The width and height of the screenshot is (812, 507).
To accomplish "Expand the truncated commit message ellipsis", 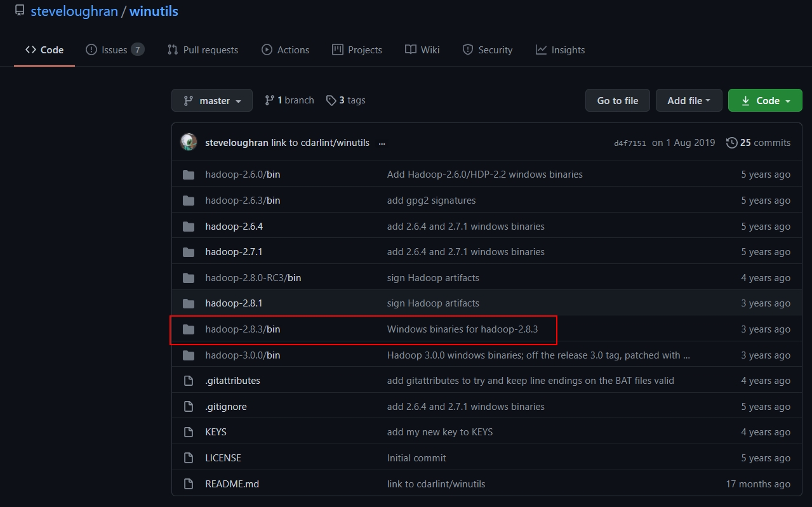I will click(x=382, y=143).
